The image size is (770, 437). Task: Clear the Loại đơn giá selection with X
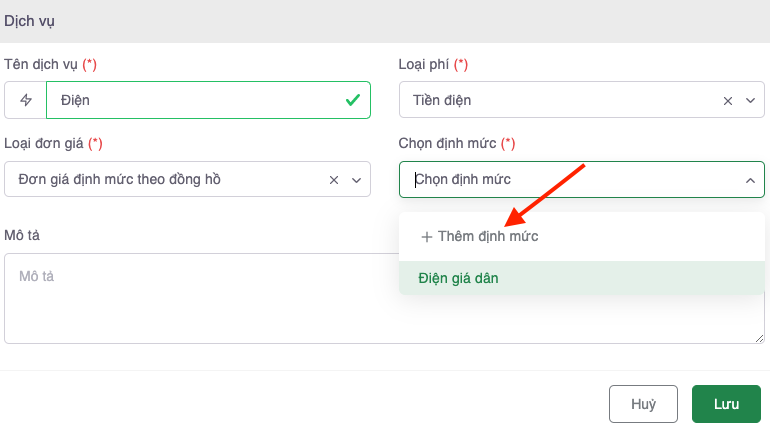[x=334, y=180]
